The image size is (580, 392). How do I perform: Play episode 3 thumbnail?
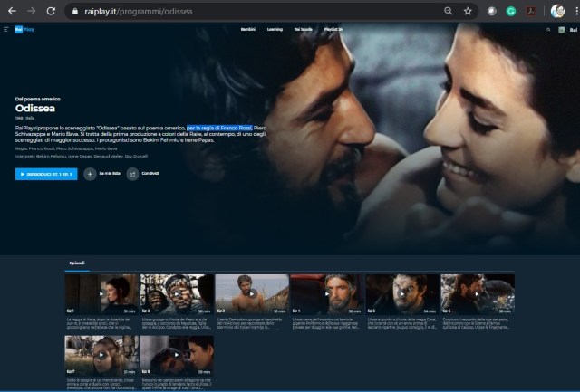251,292
